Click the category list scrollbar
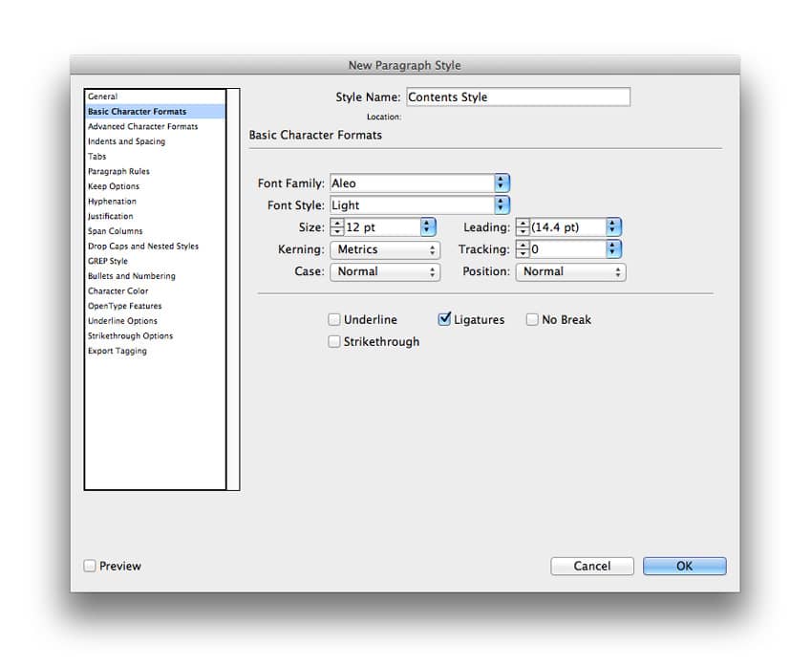812x666 pixels. pos(233,290)
